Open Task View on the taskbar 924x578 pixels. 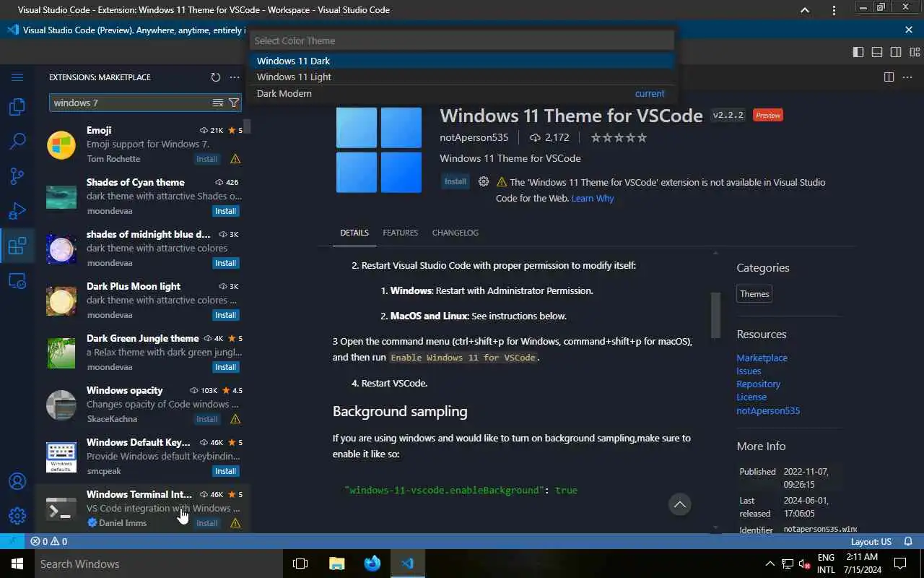point(300,564)
